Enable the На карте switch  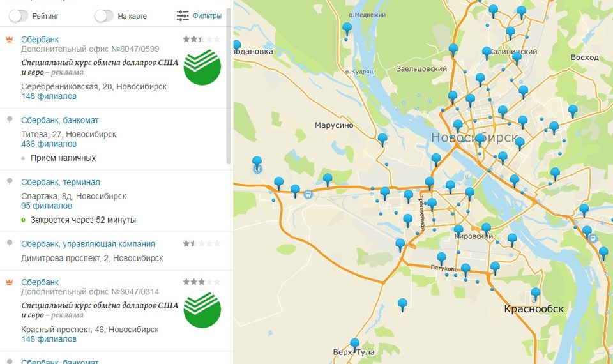[x=103, y=16]
